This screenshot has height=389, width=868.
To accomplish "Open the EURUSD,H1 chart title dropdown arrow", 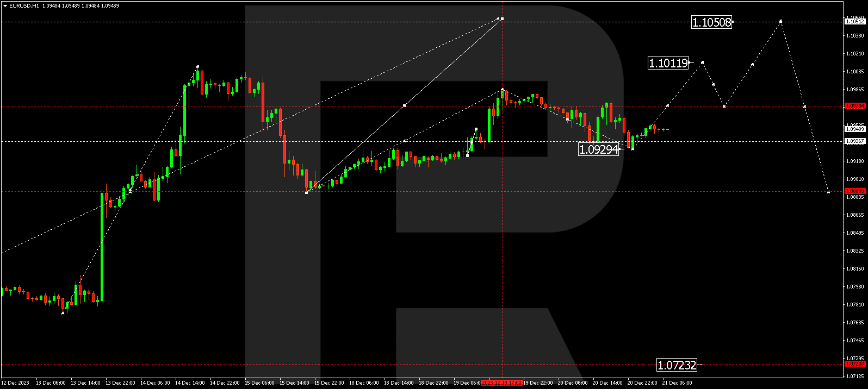I will click(5, 5).
